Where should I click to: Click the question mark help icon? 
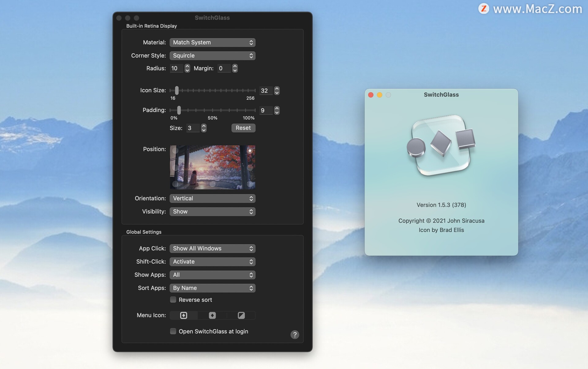295,334
